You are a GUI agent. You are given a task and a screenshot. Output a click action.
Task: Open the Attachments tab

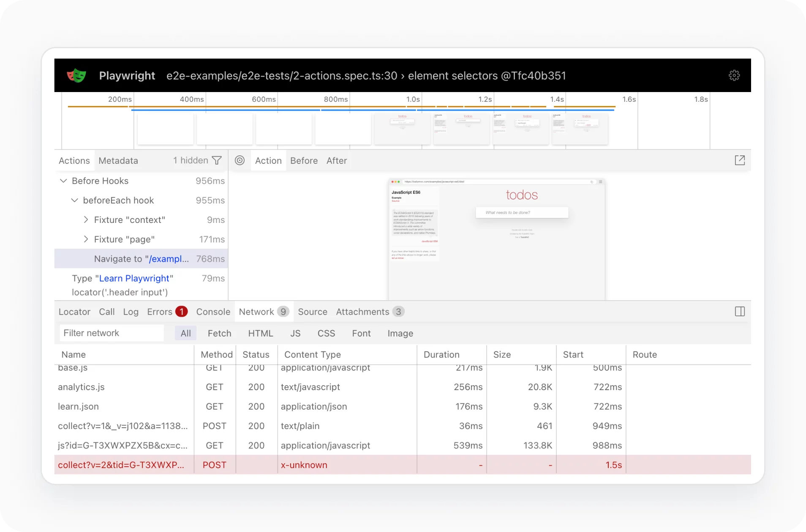point(370,312)
